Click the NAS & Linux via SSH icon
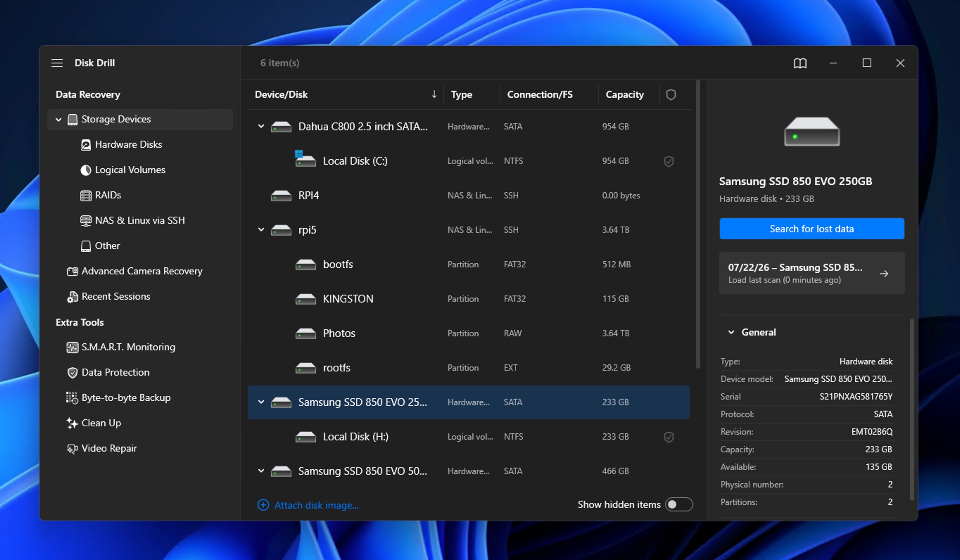This screenshot has height=560, width=960. (x=86, y=221)
